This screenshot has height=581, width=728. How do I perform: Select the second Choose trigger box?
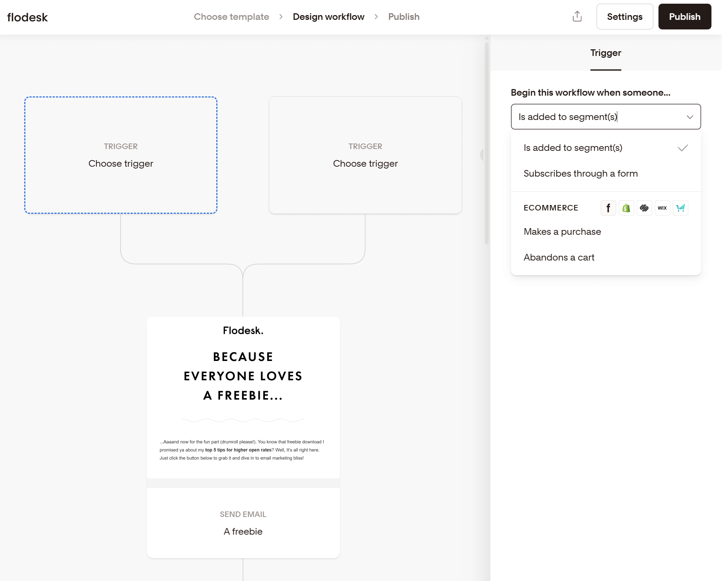point(365,155)
